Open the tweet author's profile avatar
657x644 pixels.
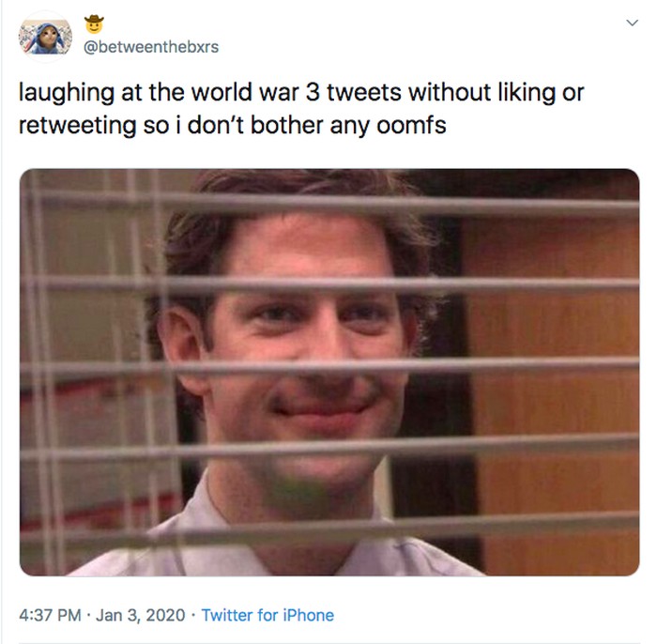[45, 37]
